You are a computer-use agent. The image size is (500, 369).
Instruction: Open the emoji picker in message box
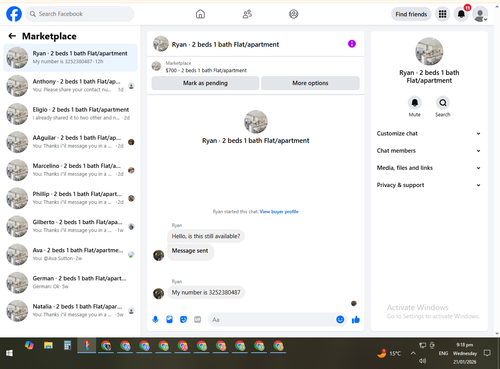(x=340, y=320)
